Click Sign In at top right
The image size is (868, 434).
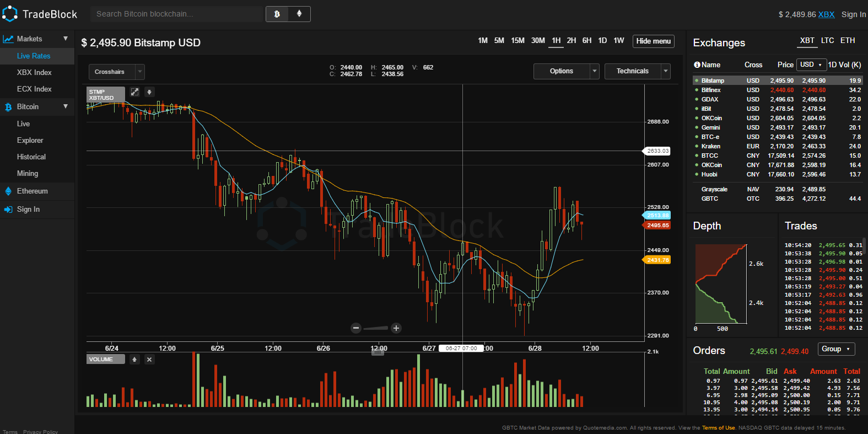(x=854, y=14)
